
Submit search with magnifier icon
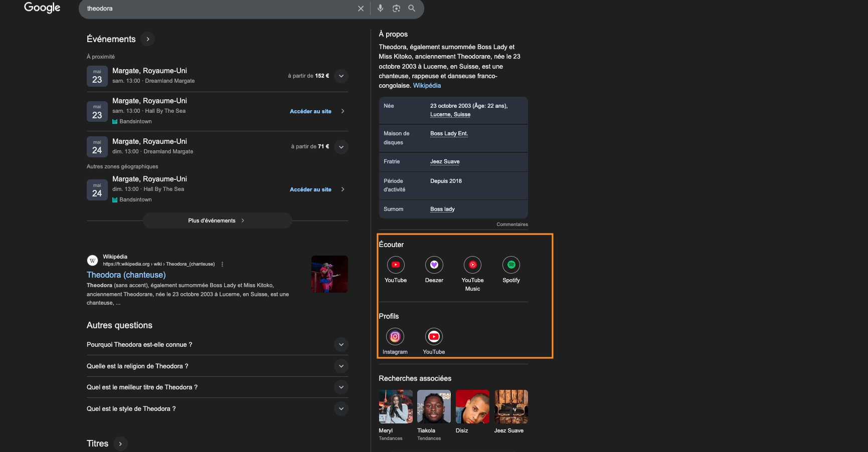(412, 9)
